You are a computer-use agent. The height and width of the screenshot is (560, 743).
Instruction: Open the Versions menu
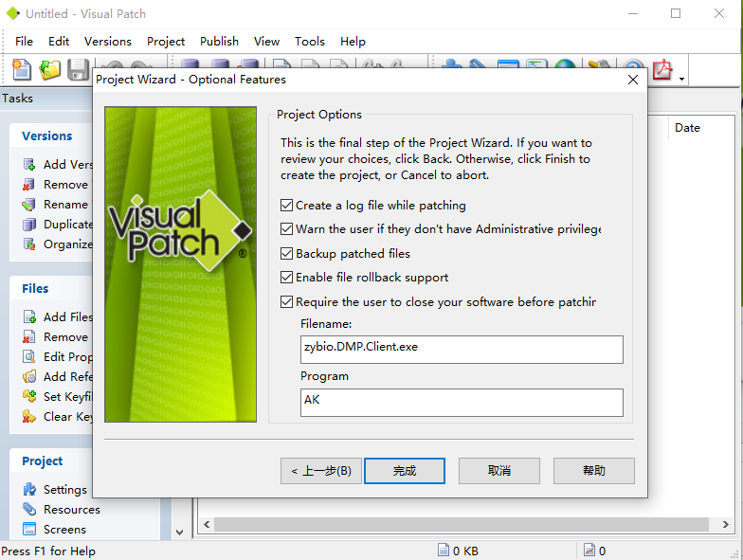click(x=108, y=42)
